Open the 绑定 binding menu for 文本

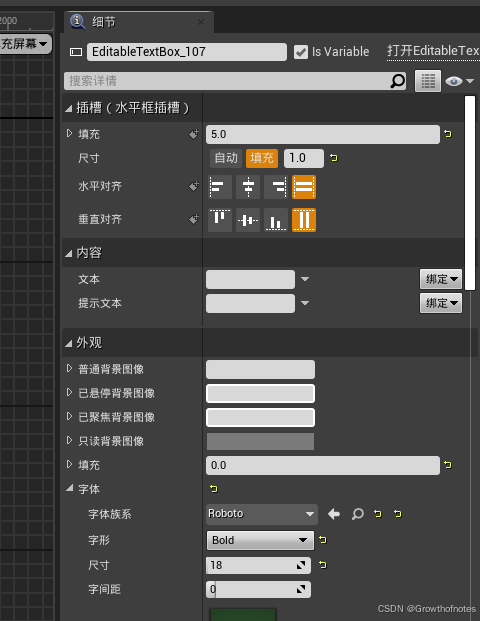[441, 279]
